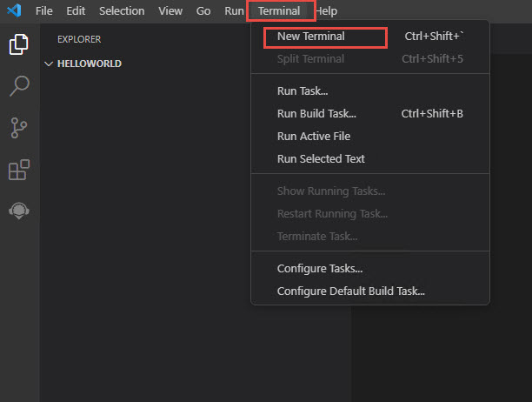Click the Ctrl+Shift+` shortcut label
532x402 pixels.
coord(434,36)
